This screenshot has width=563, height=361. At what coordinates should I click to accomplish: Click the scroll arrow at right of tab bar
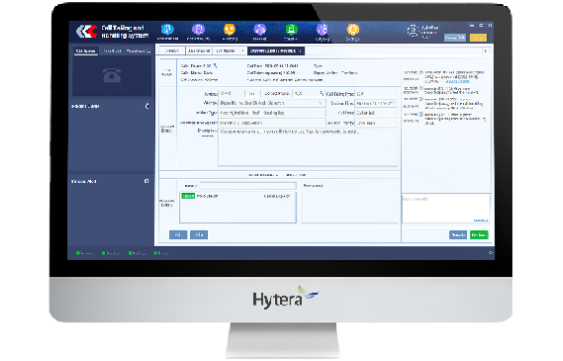485,51
